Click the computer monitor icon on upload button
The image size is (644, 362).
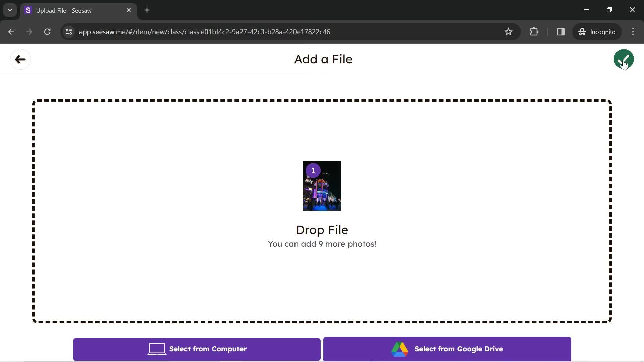(157, 349)
